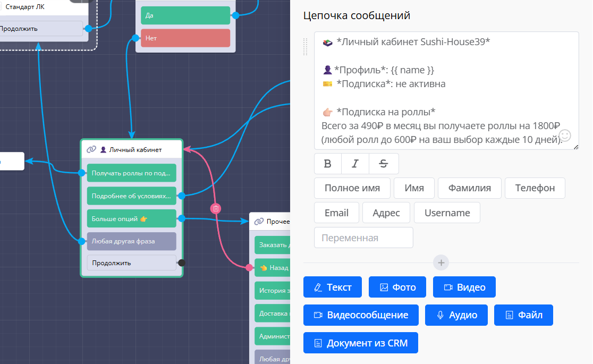This screenshot has width=593, height=364.
Task: Insert the Телефон variable
Action: 535,188
